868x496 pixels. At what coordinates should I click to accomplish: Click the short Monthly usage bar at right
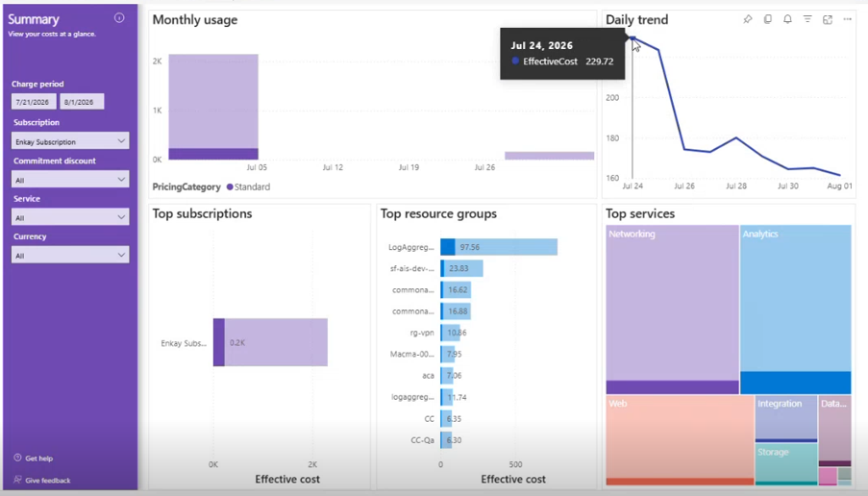point(549,156)
